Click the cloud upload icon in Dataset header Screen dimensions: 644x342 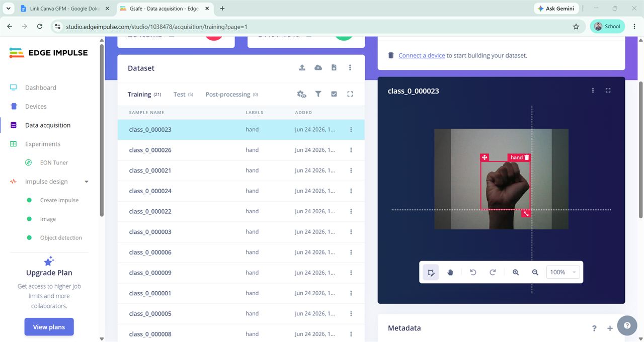pos(318,67)
